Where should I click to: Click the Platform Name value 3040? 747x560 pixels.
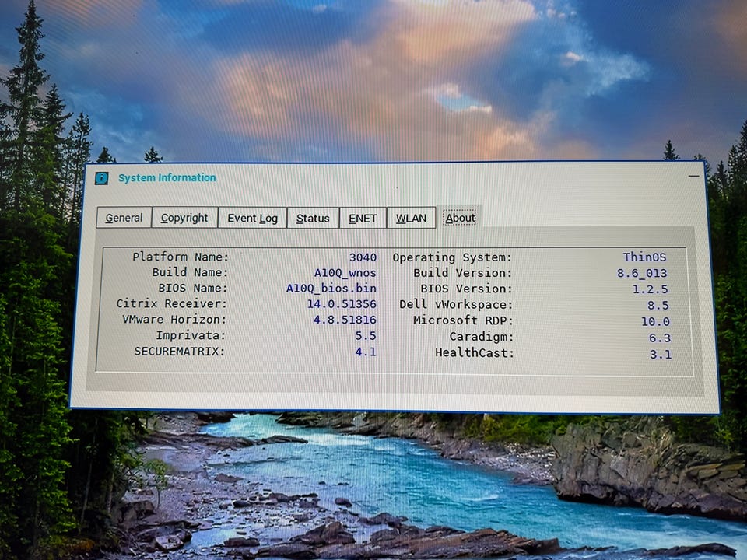point(363,257)
